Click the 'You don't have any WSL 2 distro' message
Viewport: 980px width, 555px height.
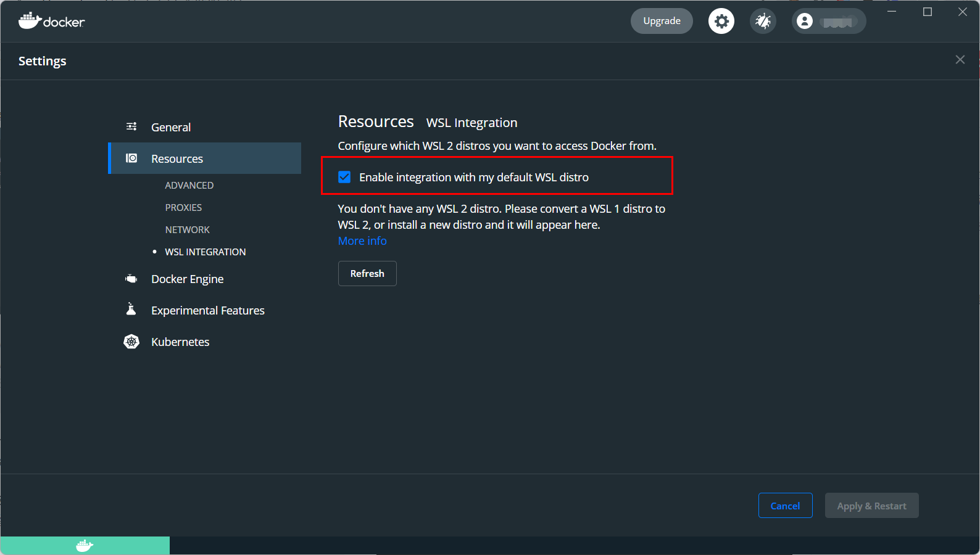(502, 216)
